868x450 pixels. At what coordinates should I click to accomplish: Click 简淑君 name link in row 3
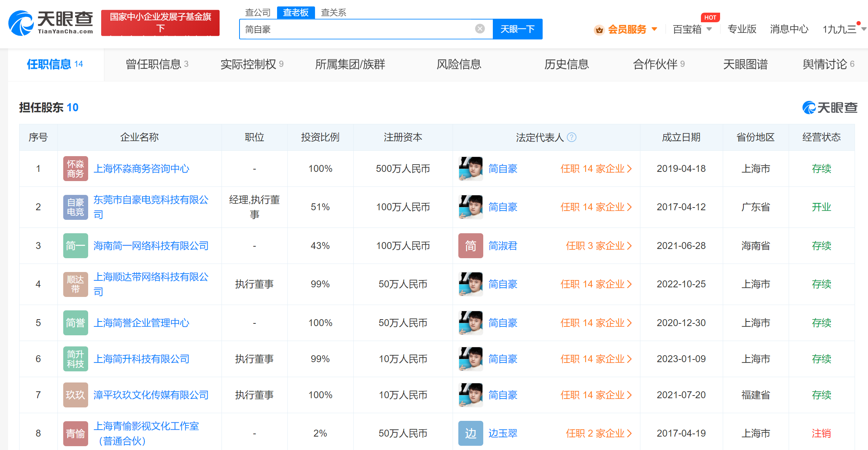pyautogui.click(x=503, y=246)
